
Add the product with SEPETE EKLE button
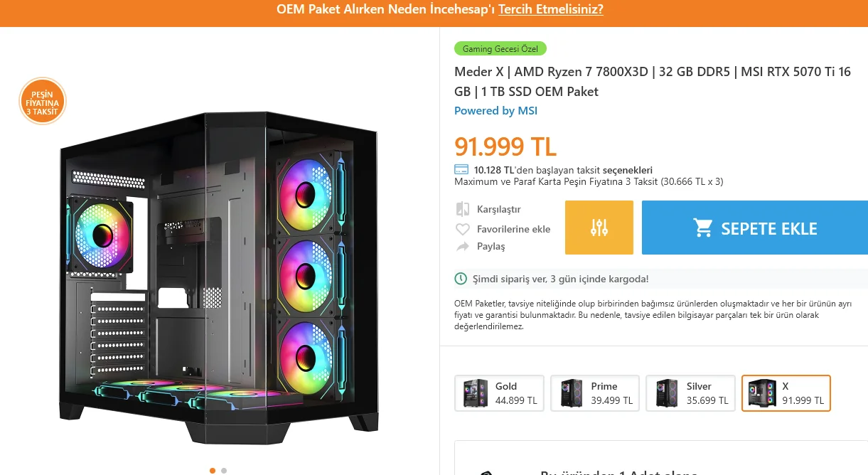click(x=755, y=228)
